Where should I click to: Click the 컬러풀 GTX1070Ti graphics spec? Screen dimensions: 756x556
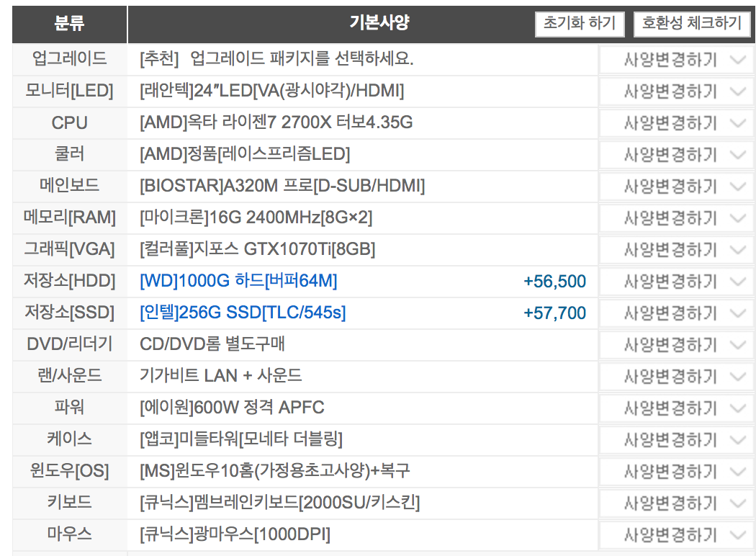click(258, 249)
